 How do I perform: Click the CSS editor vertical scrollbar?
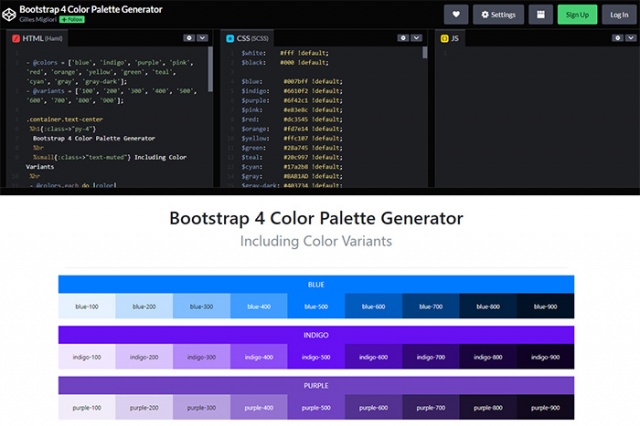point(425,52)
